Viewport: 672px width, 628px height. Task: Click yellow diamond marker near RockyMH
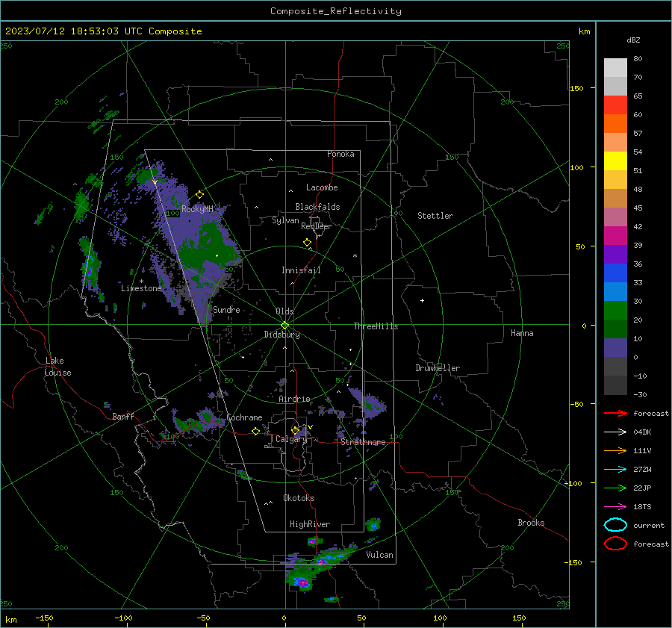pyautogui.click(x=199, y=195)
